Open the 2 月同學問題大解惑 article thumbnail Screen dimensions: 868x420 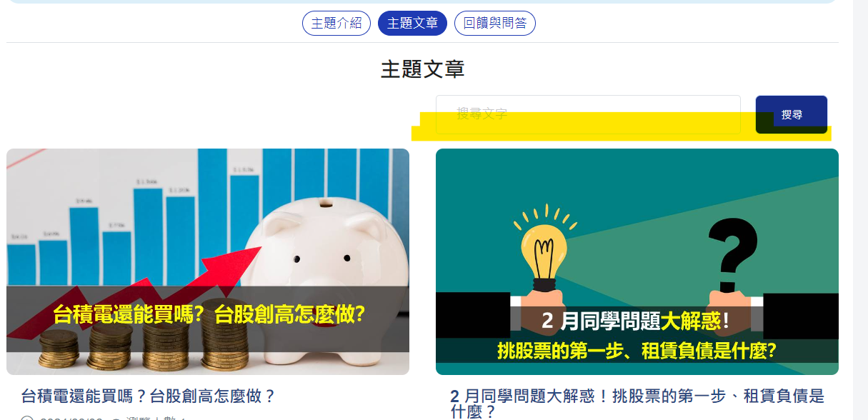pos(637,261)
